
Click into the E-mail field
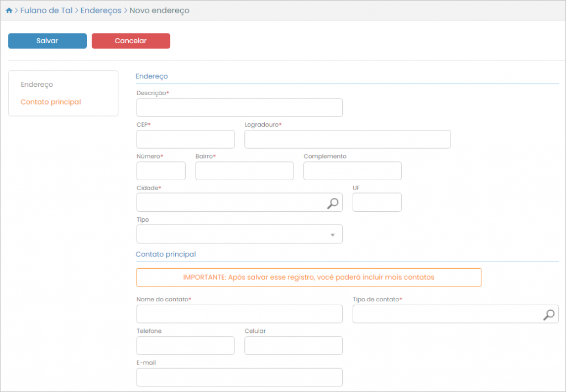click(239, 377)
